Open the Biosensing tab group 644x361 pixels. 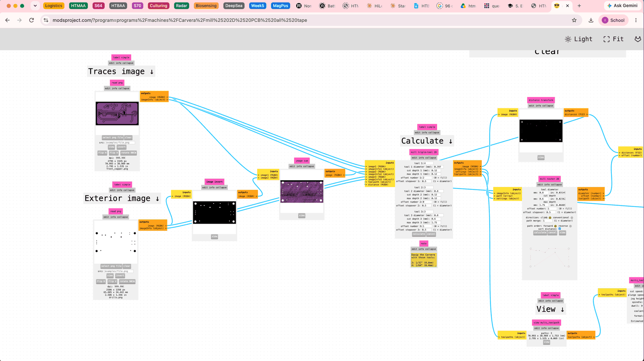[x=206, y=6]
